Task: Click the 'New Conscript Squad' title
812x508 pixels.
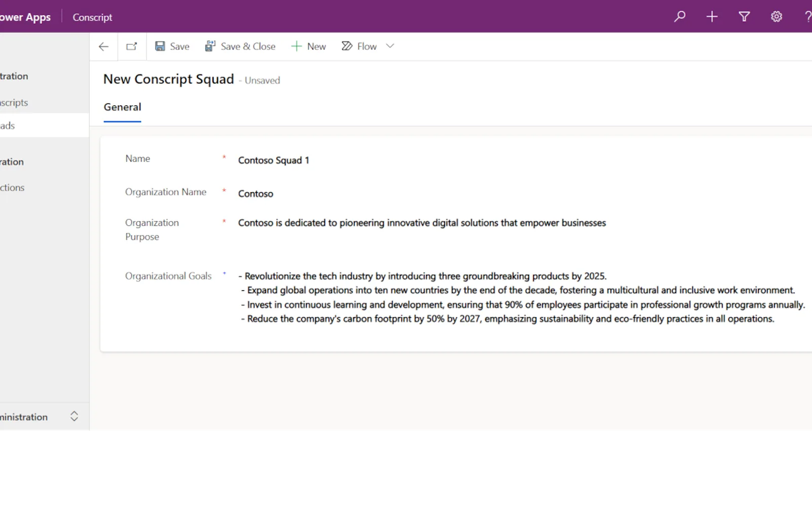Action: (168, 79)
